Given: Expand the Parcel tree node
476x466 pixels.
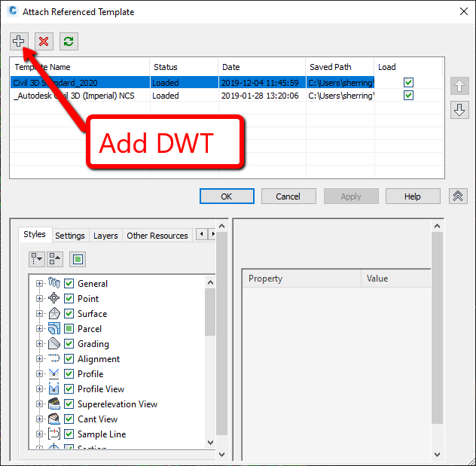Looking at the screenshot, I should point(39,328).
